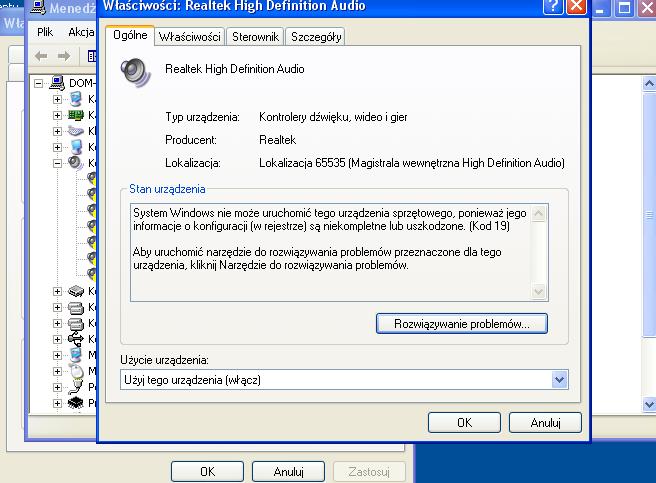Expand the node with the green card icon
The height and width of the screenshot is (483, 656).
click(57, 115)
